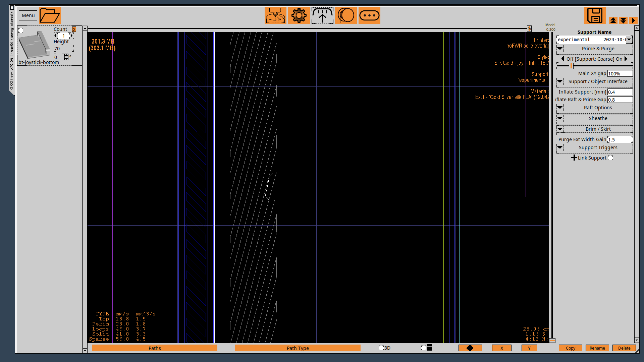This screenshot has height=362, width=644.
Task: Click the diamond reset view button
Action: pyautogui.click(x=470, y=348)
